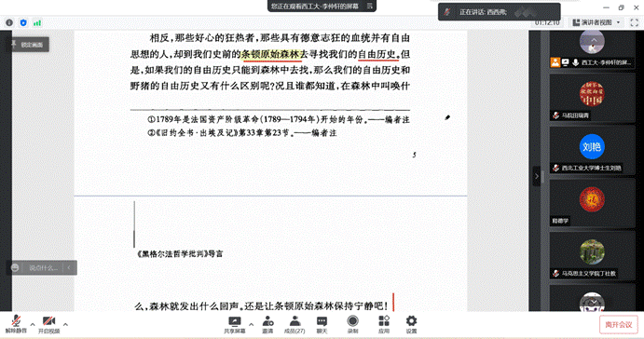Collapse the participant video sidebar arrow
The image size is (644, 339).
pyautogui.click(x=537, y=176)
